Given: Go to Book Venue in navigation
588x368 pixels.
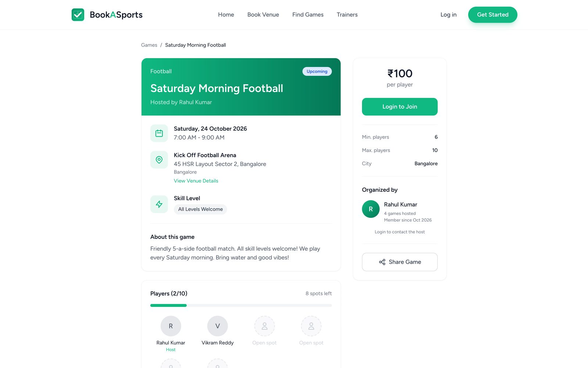Looking at the screenshot, I should (x=263, y=15).
